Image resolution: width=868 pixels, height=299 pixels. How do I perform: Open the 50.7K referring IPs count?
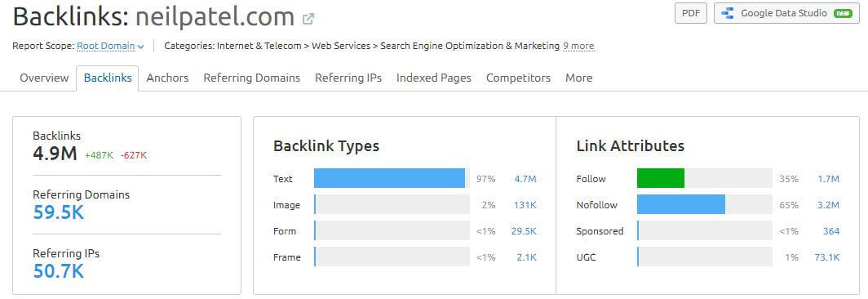[58, 271]
